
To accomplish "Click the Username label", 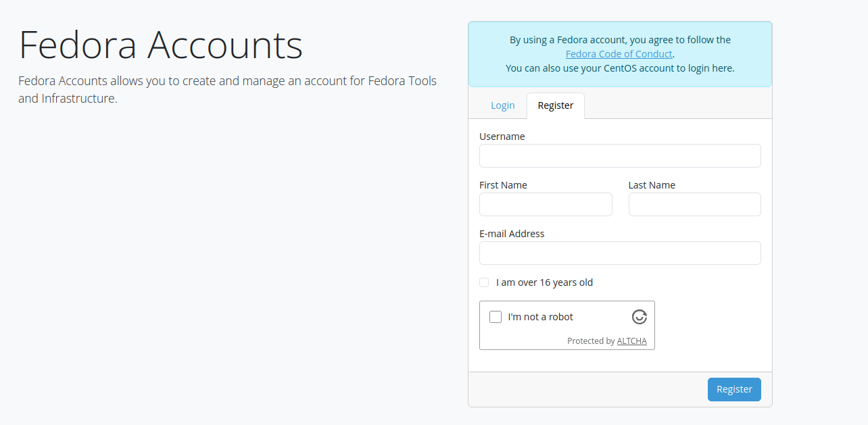I will (x=502, y=136).
